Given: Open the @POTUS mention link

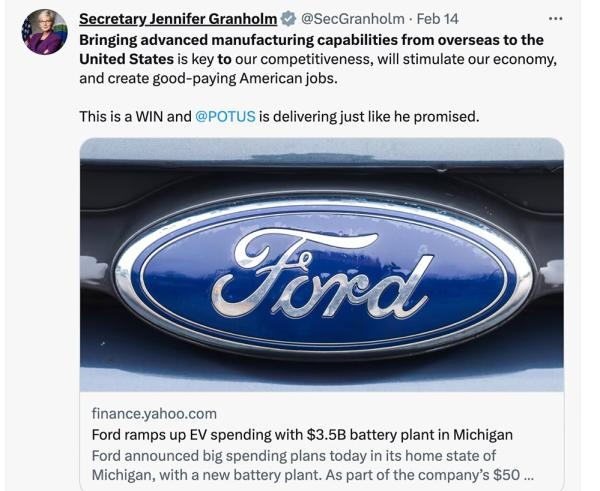Looking at the screenshot, I should pyautogui.click(x=225, y=116).
